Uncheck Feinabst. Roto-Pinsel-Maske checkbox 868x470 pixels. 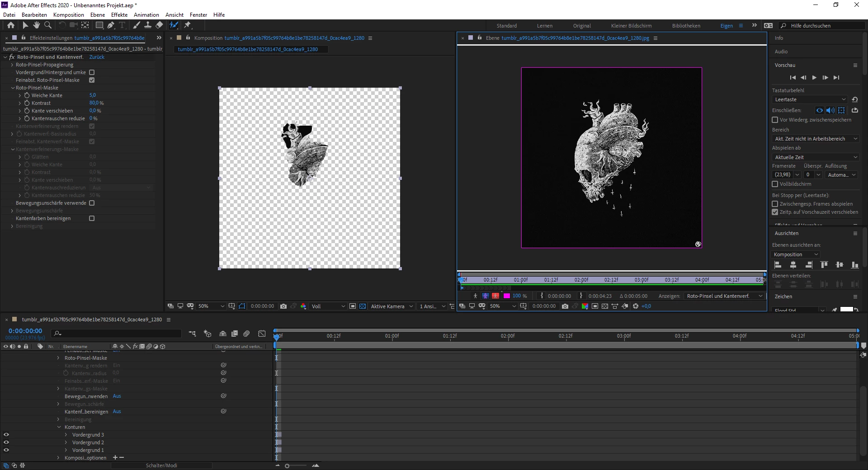(x=92, y=80)
